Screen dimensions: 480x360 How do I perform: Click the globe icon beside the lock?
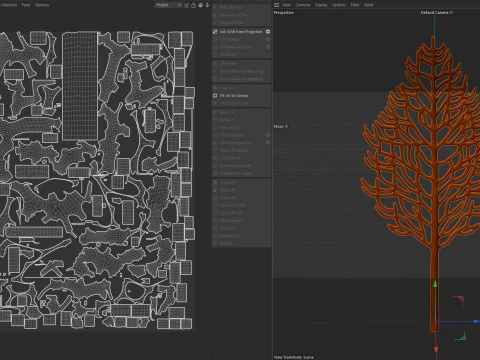click(200, 5)
